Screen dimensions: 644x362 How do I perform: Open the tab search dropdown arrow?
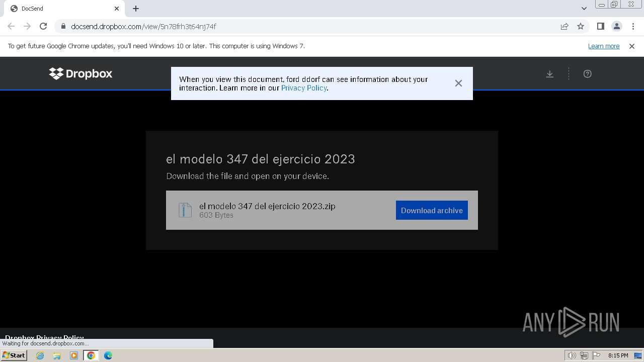[x=584, y=9]
